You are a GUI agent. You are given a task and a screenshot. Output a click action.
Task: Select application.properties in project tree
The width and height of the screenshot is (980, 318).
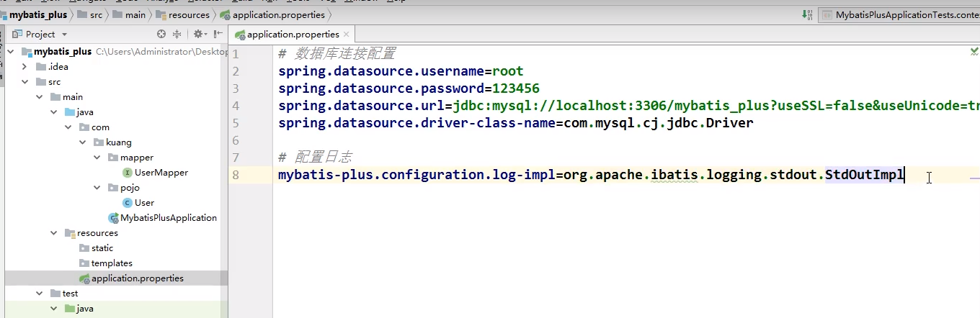click(137, 278)
